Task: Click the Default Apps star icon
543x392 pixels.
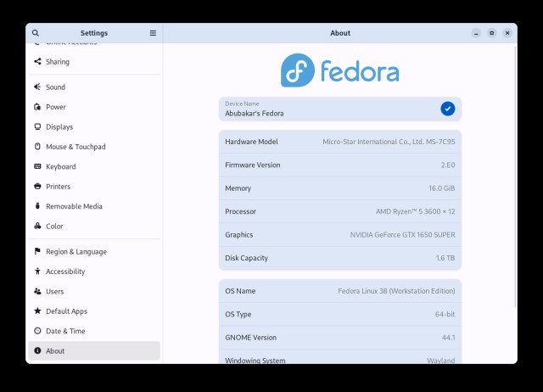Action: click(37, 311)
